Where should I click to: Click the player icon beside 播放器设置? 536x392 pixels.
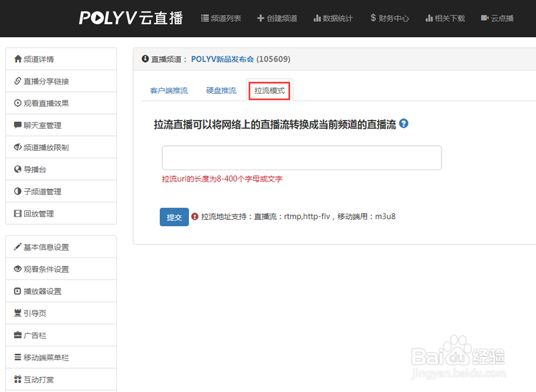tap(18, 291)
